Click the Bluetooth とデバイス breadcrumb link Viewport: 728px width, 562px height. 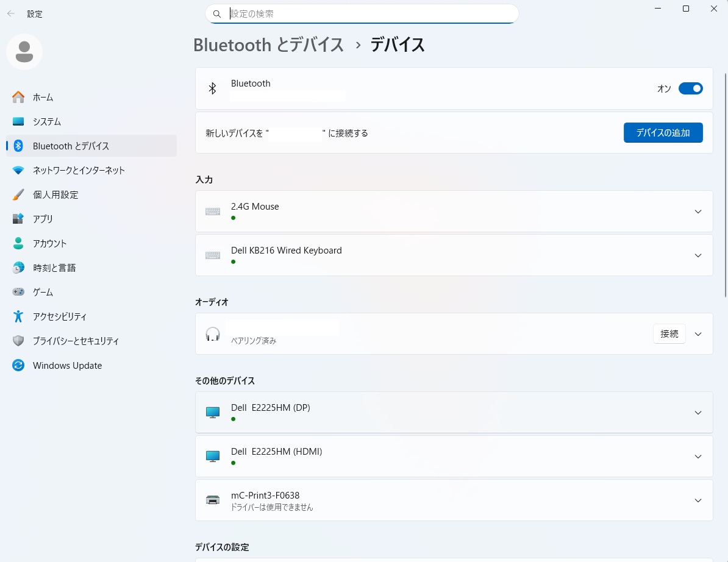click(268, 45)
